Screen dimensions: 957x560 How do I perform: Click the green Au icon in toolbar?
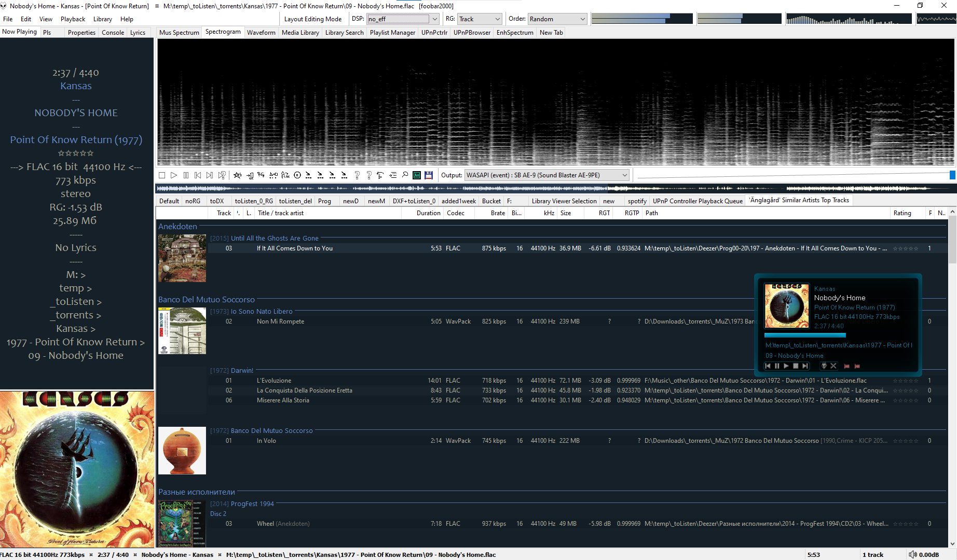[x=417, y=175]
